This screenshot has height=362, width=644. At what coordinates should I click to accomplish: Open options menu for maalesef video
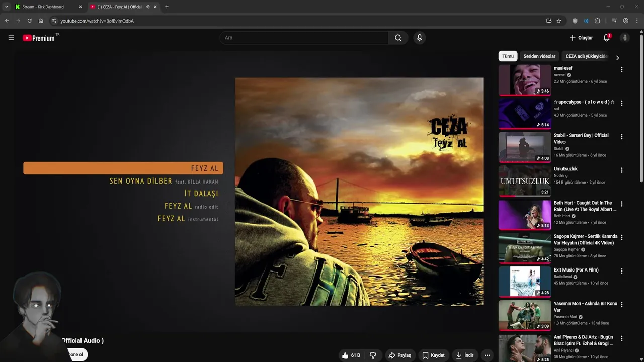point(621,69)
